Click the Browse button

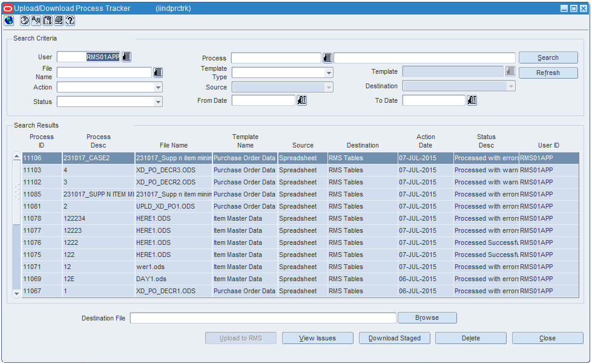427,317
